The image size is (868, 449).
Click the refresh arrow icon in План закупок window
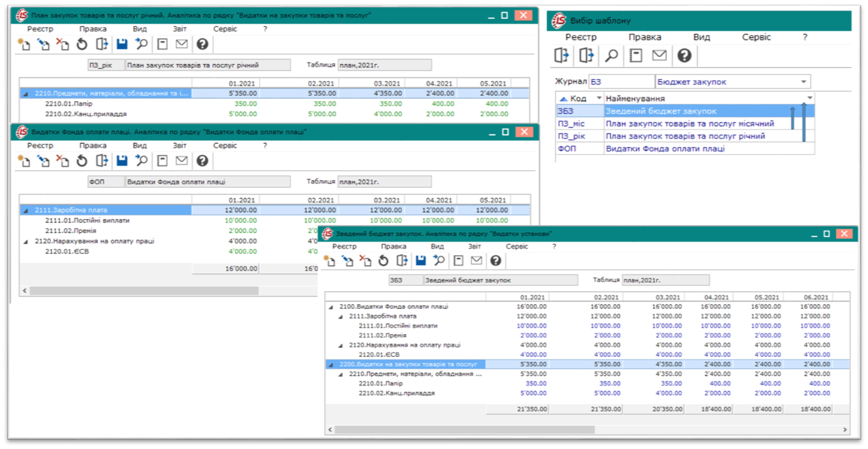pyautogui.click(x=82, y=44)
